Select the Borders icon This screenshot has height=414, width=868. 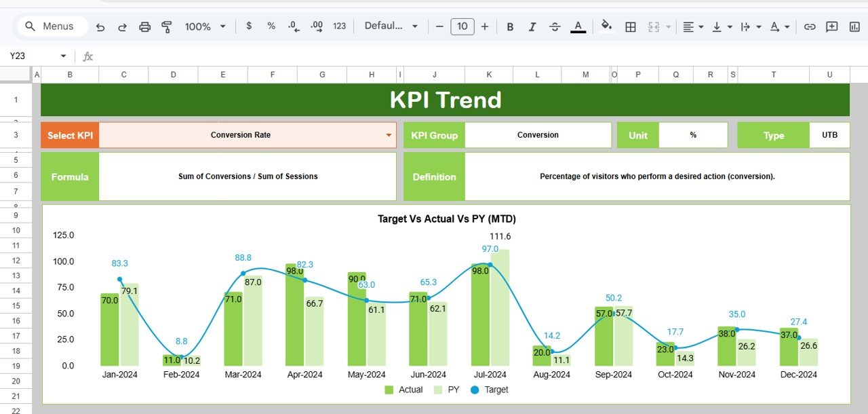click(x=631, y=26)
